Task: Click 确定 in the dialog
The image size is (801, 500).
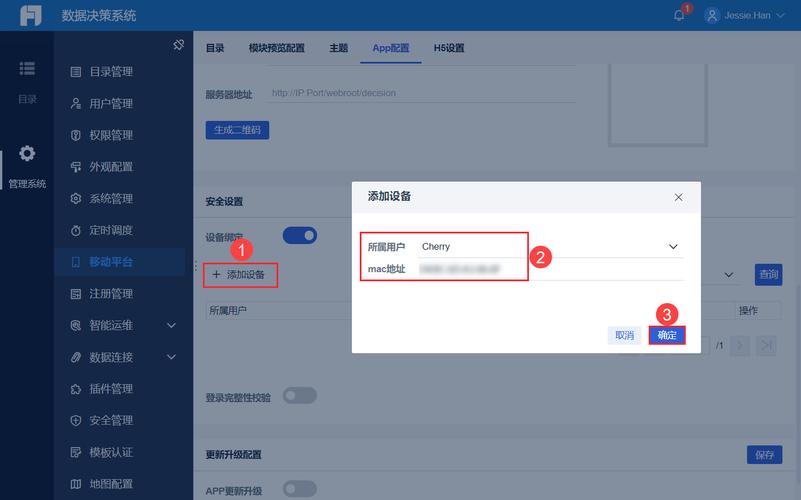Action: 667,335
